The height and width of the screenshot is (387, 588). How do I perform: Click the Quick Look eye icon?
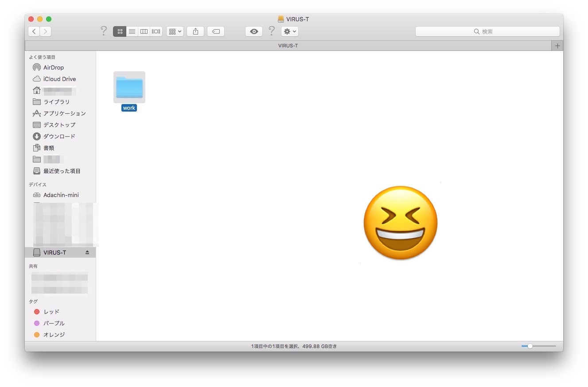(x=254, y=31)
